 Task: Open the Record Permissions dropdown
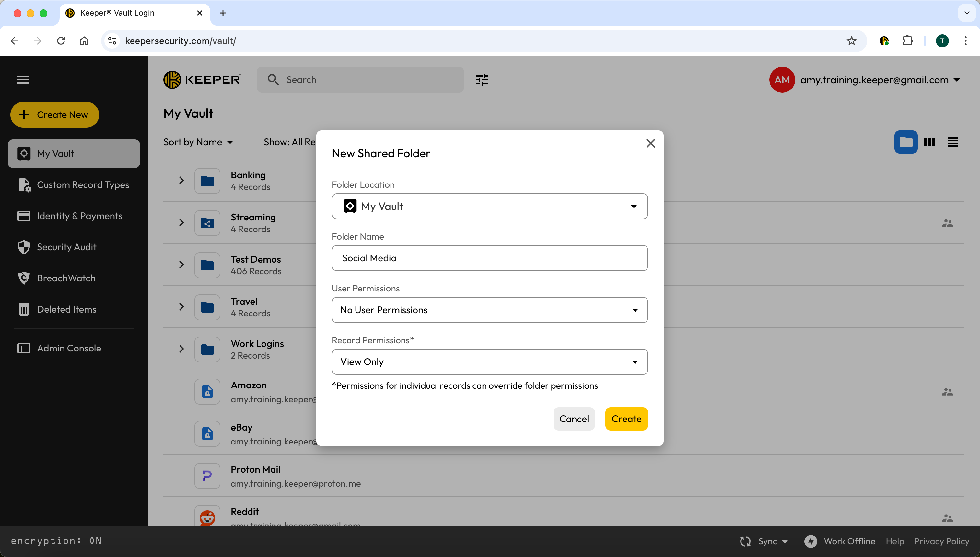point(489,361)
